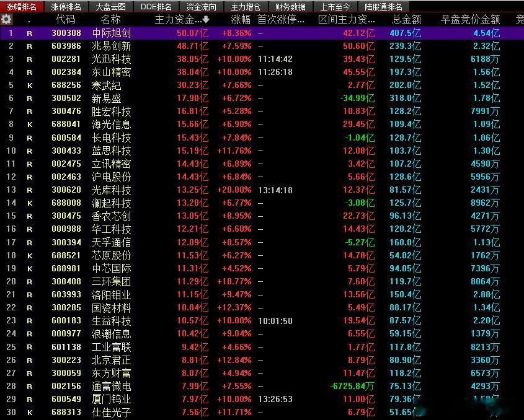Select stock name 浪潮信息
This screenshot has width=524, height=420.
[x=111, y=334]
